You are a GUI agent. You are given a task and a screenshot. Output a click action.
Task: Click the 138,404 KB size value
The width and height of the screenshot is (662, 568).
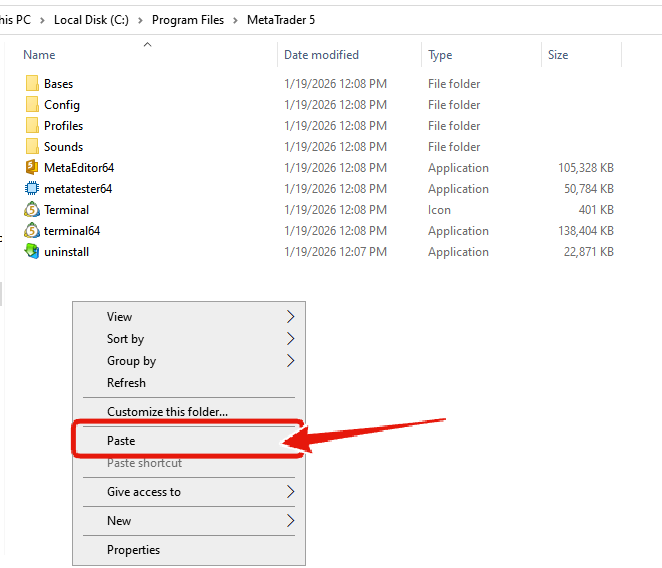point(586,231)
